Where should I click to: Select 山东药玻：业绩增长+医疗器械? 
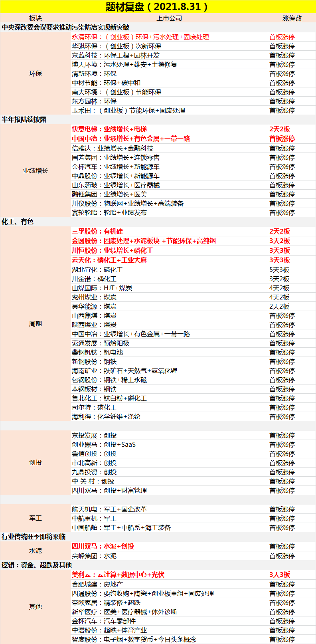pyautogui.click(x=116, y=185)
